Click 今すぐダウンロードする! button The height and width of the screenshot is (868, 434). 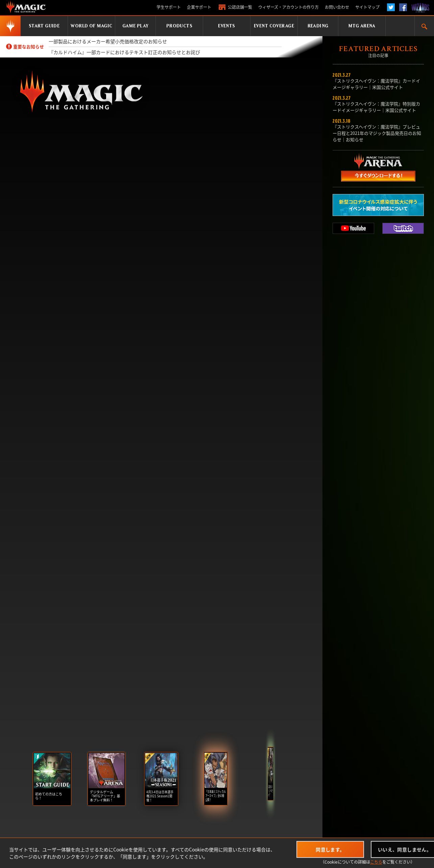pyautogui.click(x=378, y=176)
